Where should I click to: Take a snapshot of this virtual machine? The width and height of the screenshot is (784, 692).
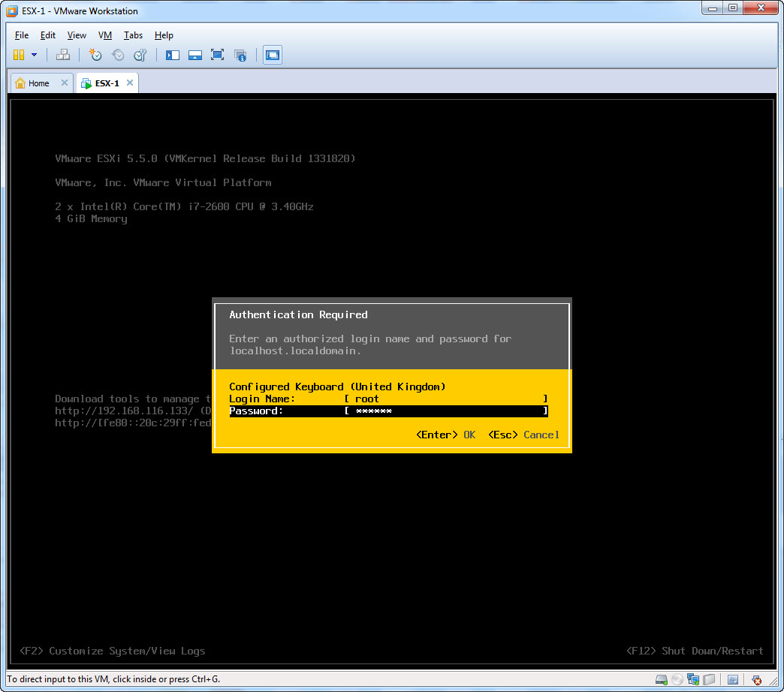tap(95, 55)
